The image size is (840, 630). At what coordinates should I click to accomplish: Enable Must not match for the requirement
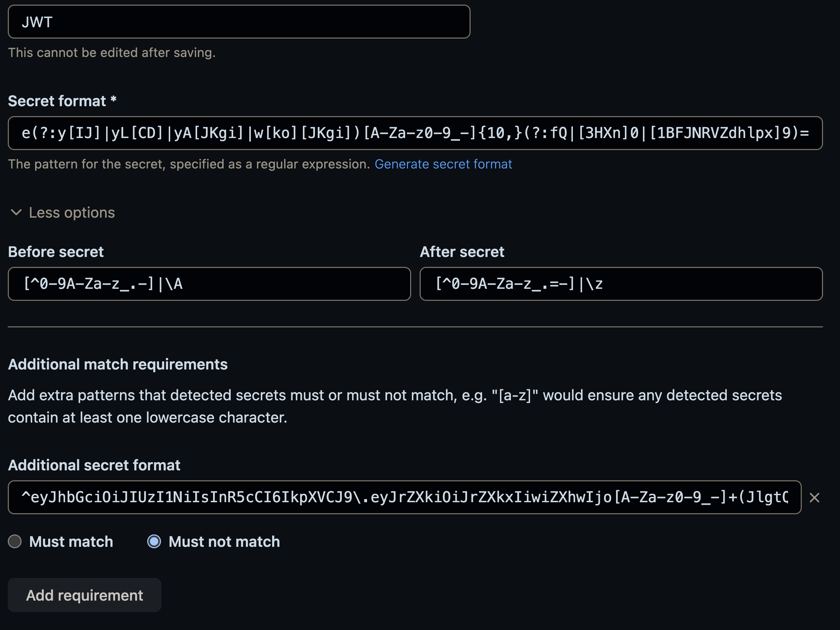coord(154,542)
